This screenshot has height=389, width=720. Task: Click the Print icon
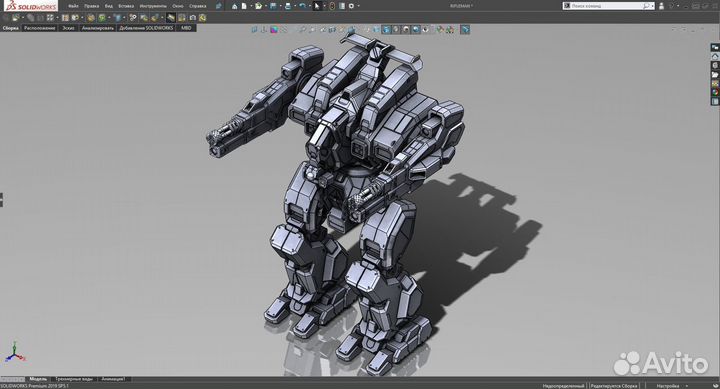click(x=287, y=6)
